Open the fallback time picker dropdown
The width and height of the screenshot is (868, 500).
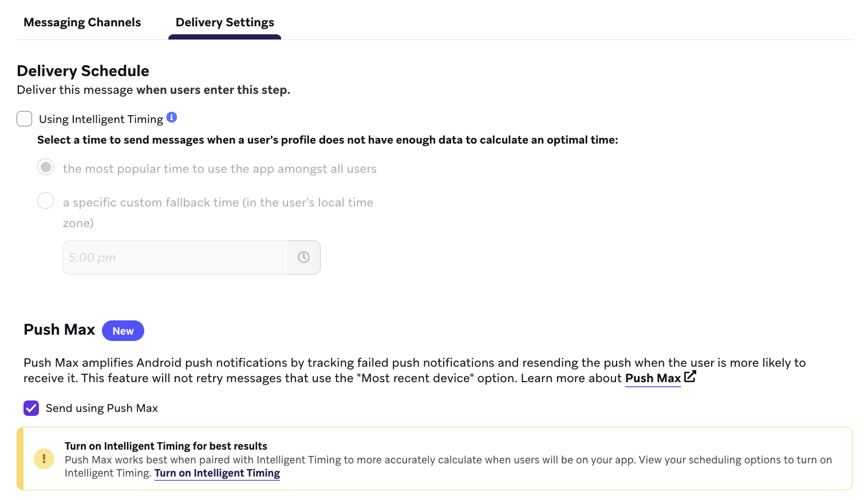(303, 257)
